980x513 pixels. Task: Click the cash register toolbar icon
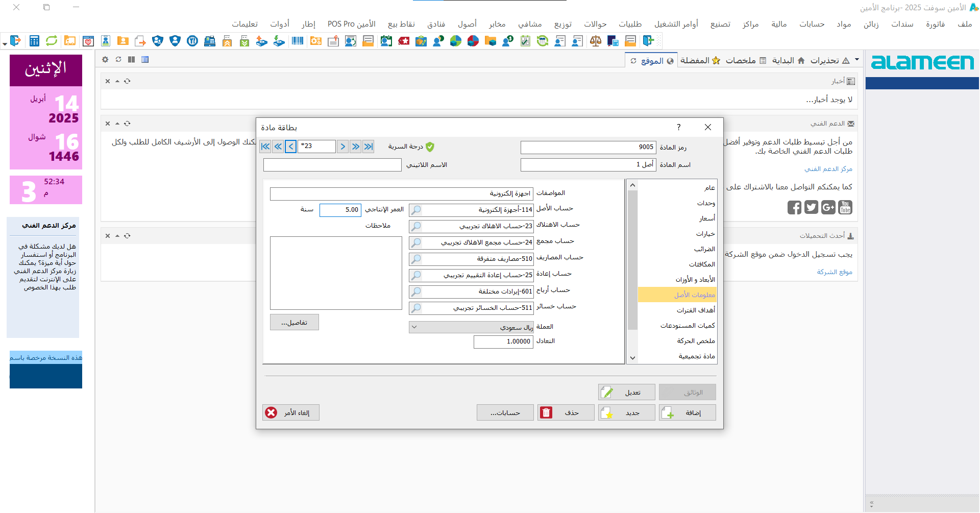tap(209, 41)
